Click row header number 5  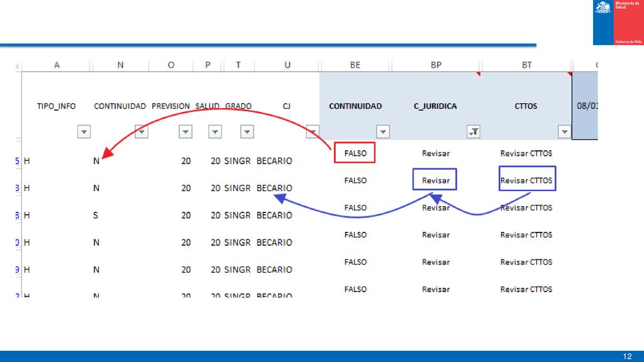point(17,161)
